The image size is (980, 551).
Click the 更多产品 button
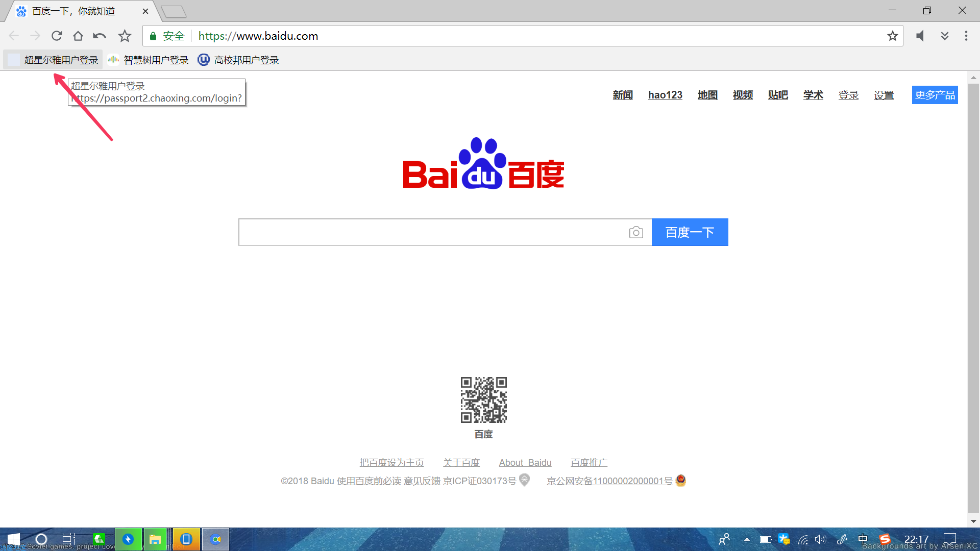point(935,95)
